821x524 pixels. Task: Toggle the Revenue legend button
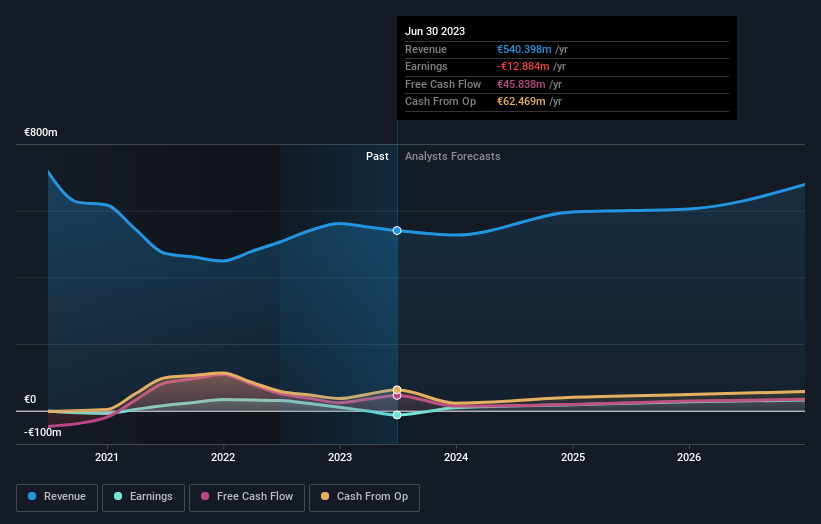coord(57,497)
